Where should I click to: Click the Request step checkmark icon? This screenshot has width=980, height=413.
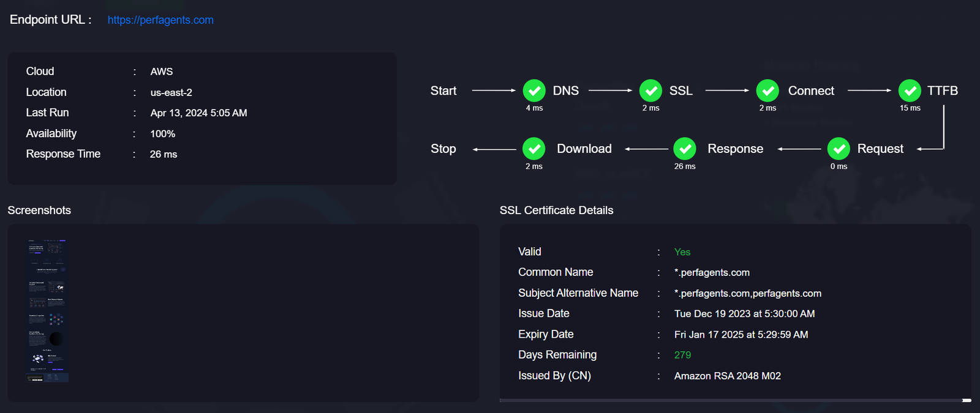839,149
